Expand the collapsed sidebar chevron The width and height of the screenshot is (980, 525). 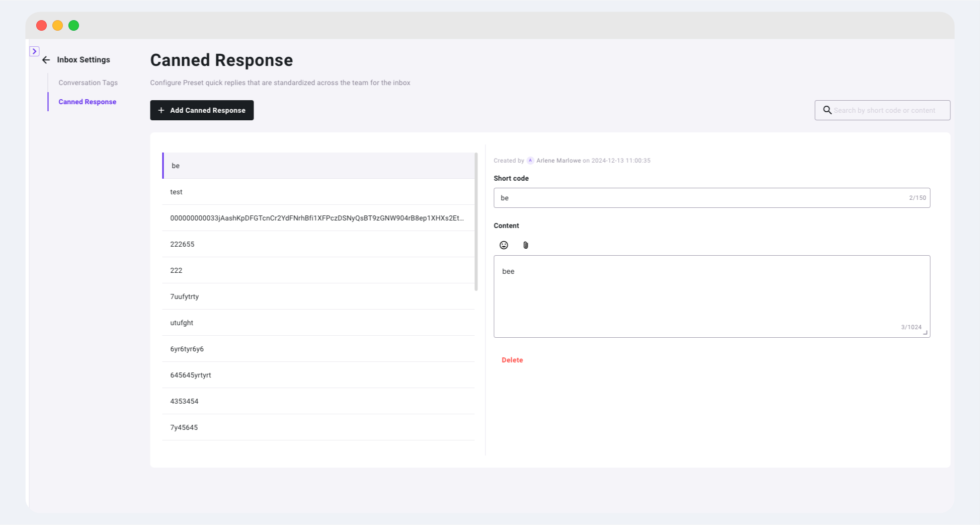34,51
